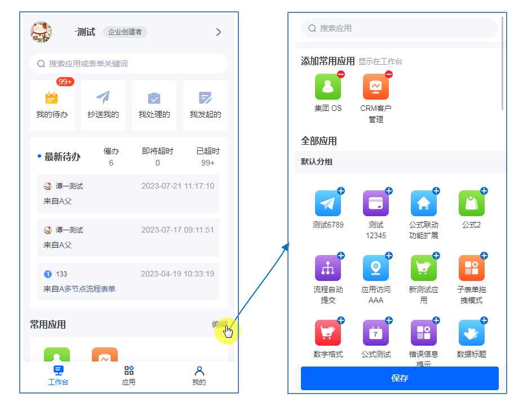Image resolution: width=532 pixels, height=402 pixels.
Task: Click the 搜索应用 search field
Action: 399,28
